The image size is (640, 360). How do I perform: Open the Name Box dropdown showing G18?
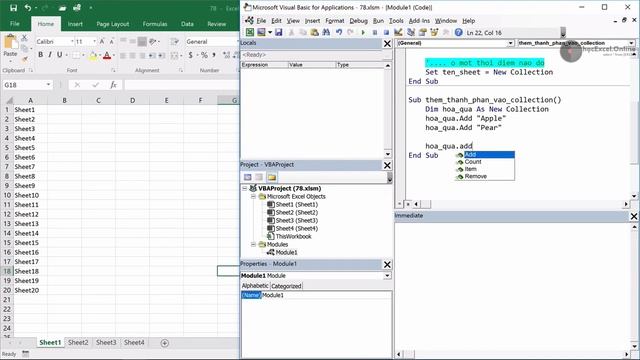[49, 84]
